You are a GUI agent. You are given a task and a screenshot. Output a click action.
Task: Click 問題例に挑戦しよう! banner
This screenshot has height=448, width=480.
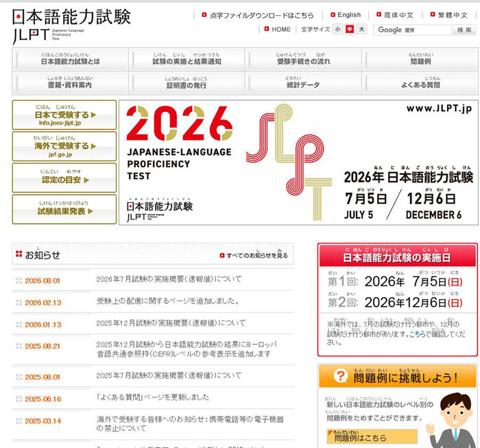tap(398, 377)
